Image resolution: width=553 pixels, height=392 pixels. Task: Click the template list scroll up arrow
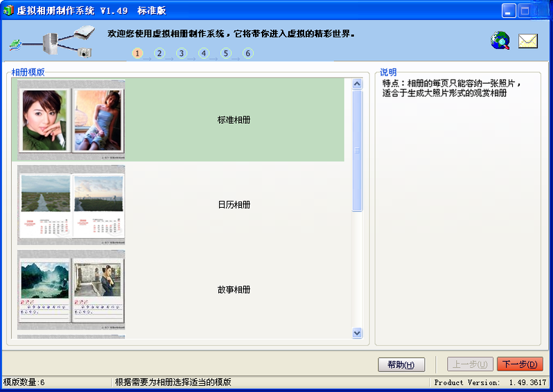[357, 84]
